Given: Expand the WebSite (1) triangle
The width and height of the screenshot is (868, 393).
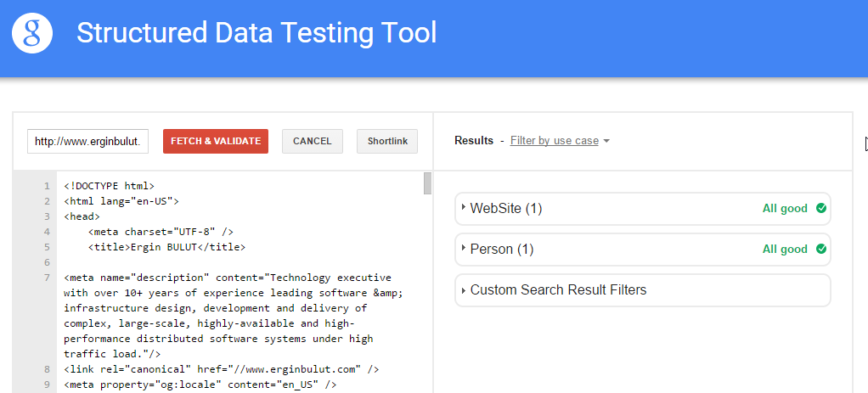Looking at the screenshot, I should coord(464,207).
